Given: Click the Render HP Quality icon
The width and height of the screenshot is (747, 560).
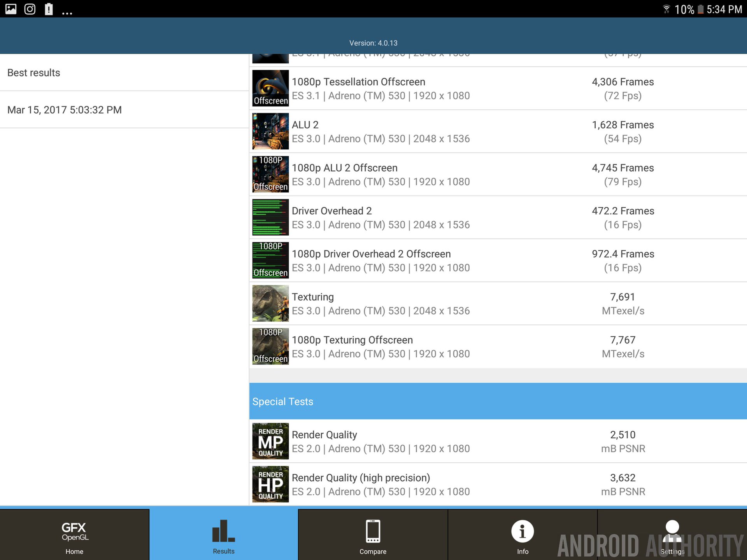Looking at the screenshot, I should point(270,484).
